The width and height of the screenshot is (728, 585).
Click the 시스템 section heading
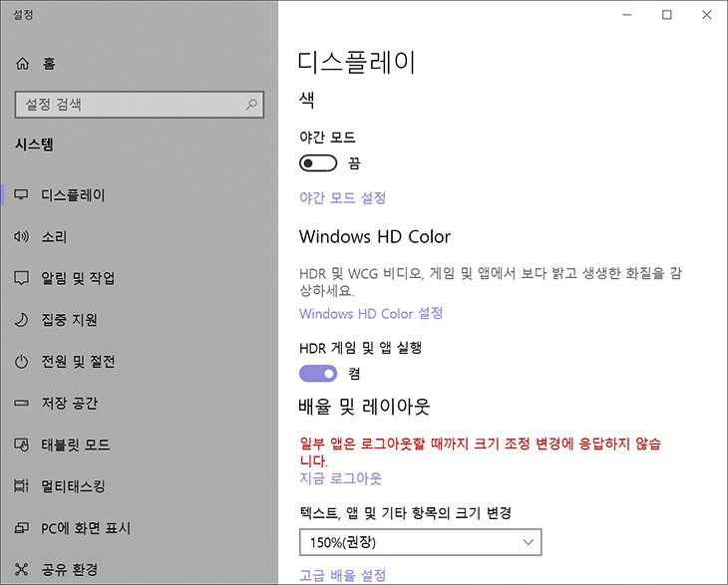(x=34, y=145)
